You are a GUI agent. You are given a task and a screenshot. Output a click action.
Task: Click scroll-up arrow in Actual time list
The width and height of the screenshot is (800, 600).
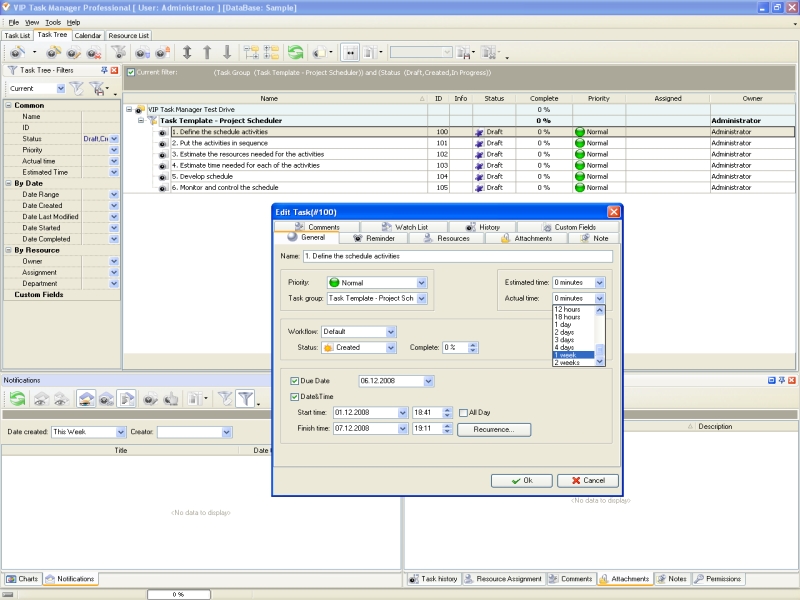point(600,310)
